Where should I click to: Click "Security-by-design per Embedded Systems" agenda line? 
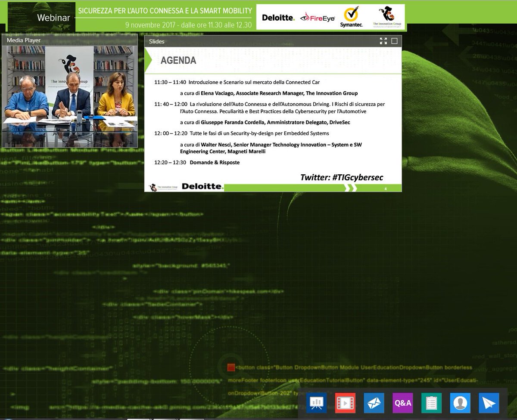pos(242,133)
